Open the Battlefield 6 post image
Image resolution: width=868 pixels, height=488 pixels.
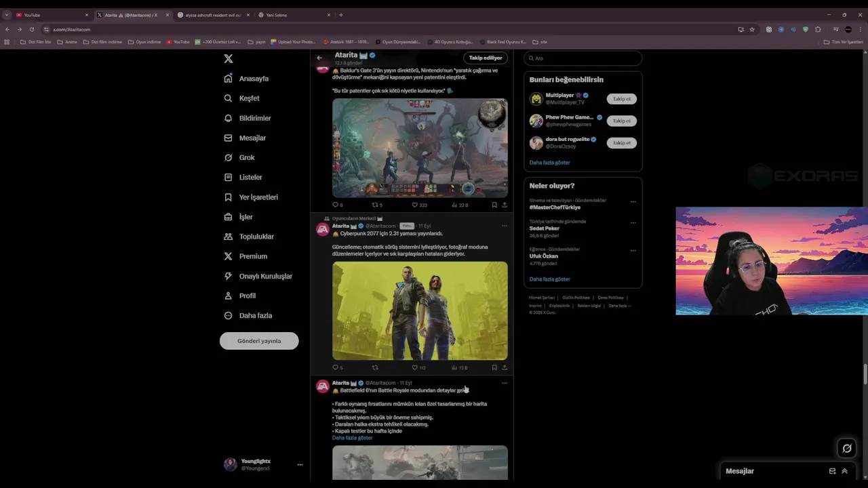coord(420,462)
